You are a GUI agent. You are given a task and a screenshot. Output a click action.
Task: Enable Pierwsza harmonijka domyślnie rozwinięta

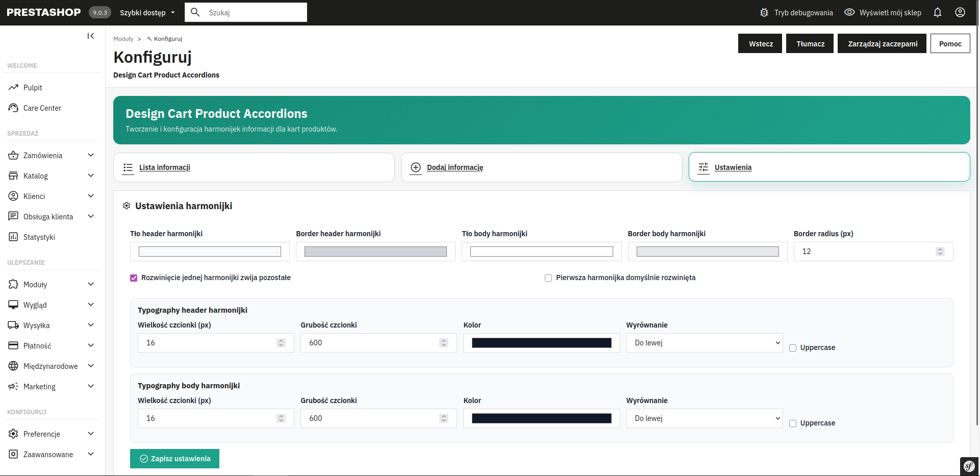(x=548, y=278)
